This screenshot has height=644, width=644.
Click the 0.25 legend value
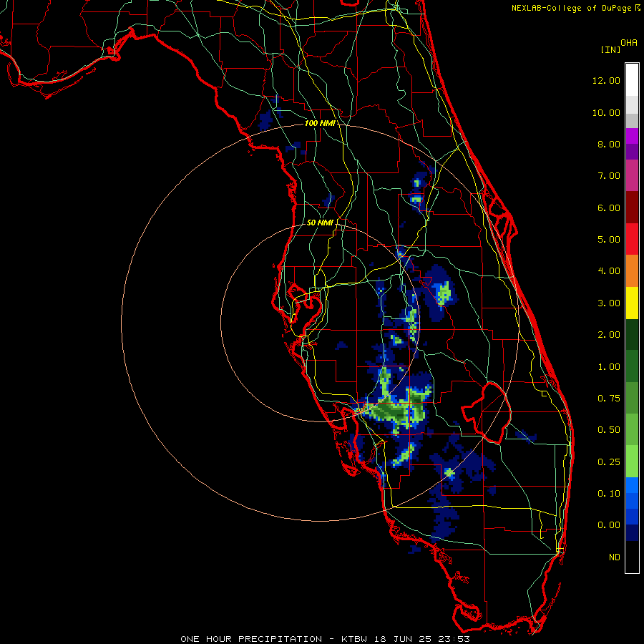pos(609,462)
